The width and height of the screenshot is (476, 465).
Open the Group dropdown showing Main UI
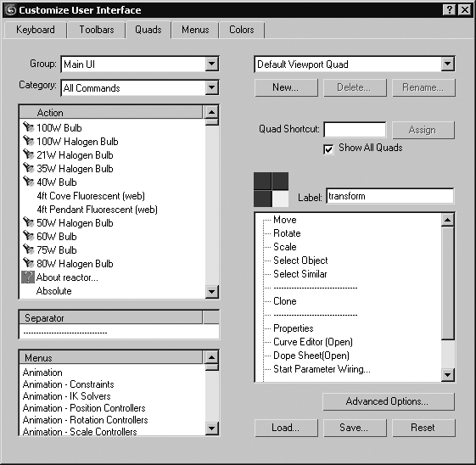coord(211,64)
